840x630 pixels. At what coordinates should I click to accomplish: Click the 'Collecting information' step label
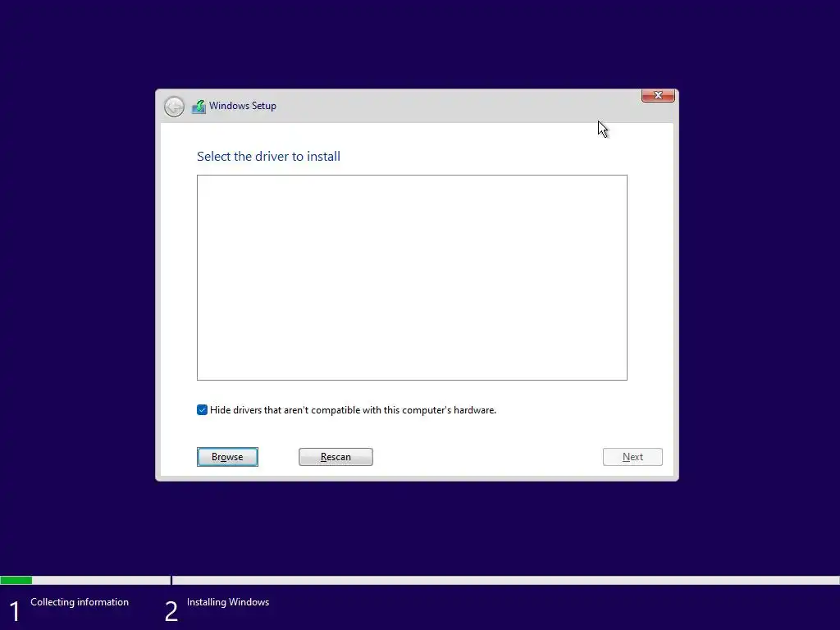(80, 602)
